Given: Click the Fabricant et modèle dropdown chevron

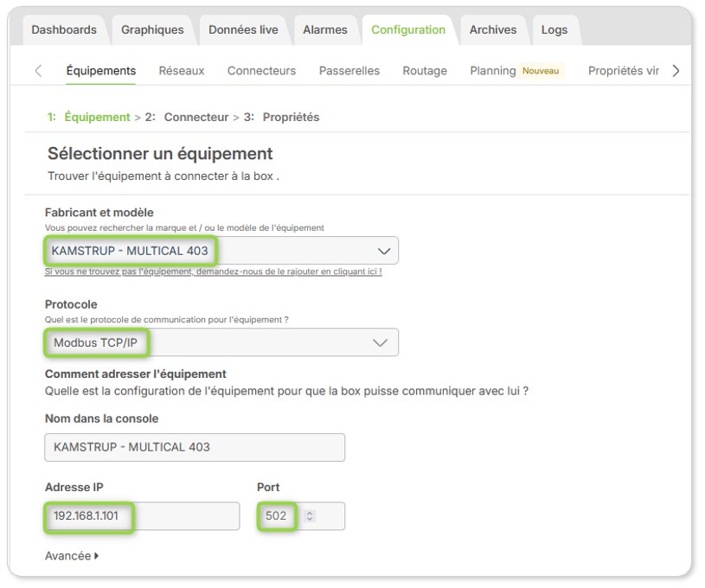Looking at the screenshot, I should pos(384,251).
